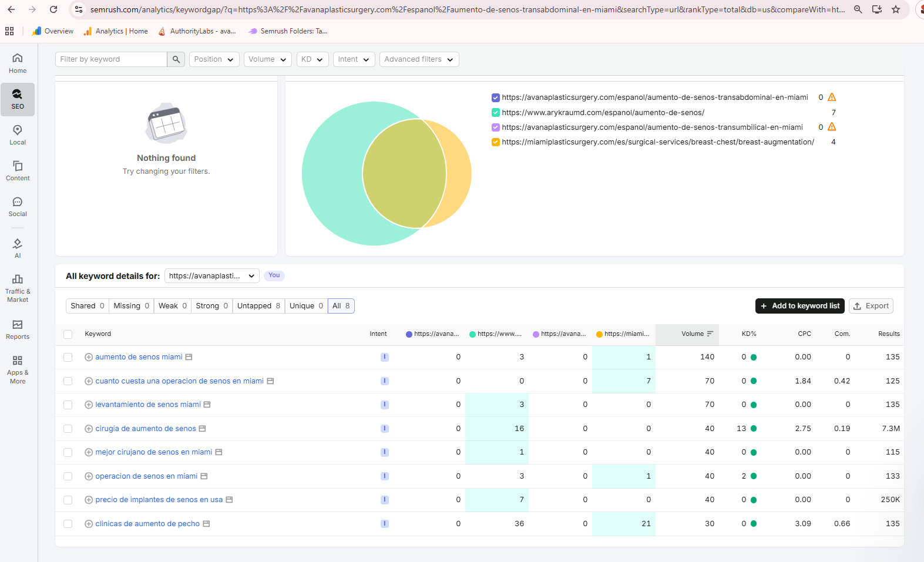Open the Position filter dropdown
The height and width of the screenshot is (562, 924).
214,59
